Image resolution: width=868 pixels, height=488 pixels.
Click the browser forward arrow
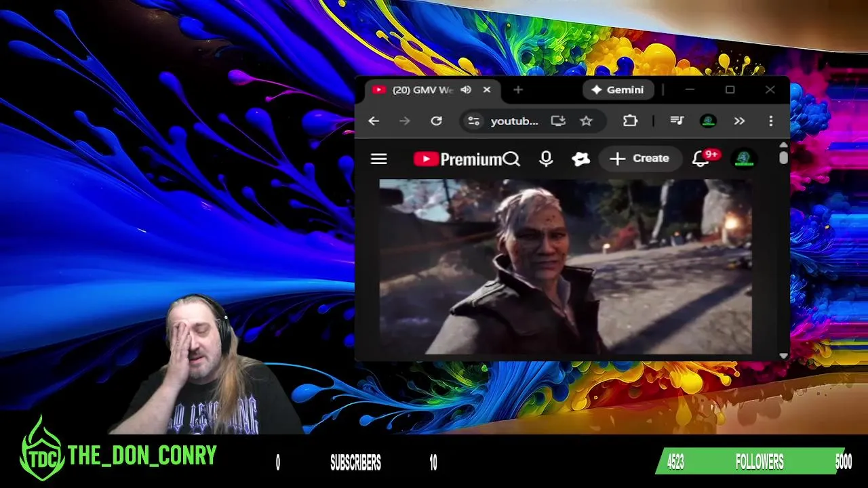(405, 121)
